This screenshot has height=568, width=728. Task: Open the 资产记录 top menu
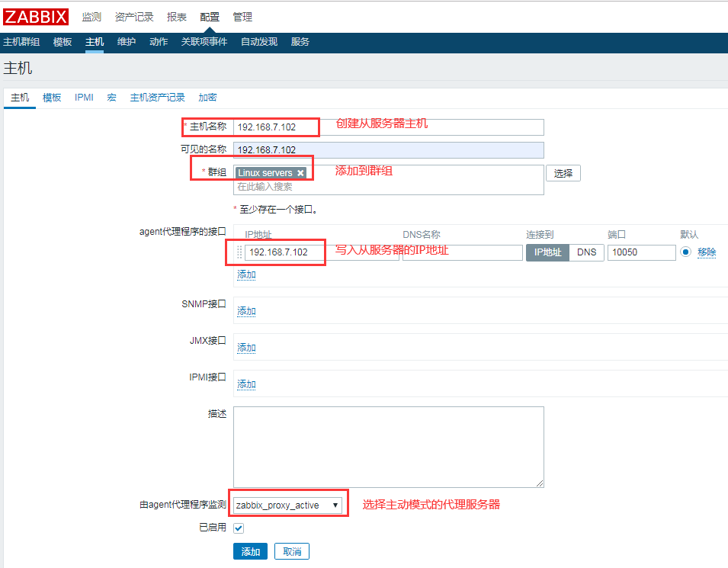(x=134, y=18)
